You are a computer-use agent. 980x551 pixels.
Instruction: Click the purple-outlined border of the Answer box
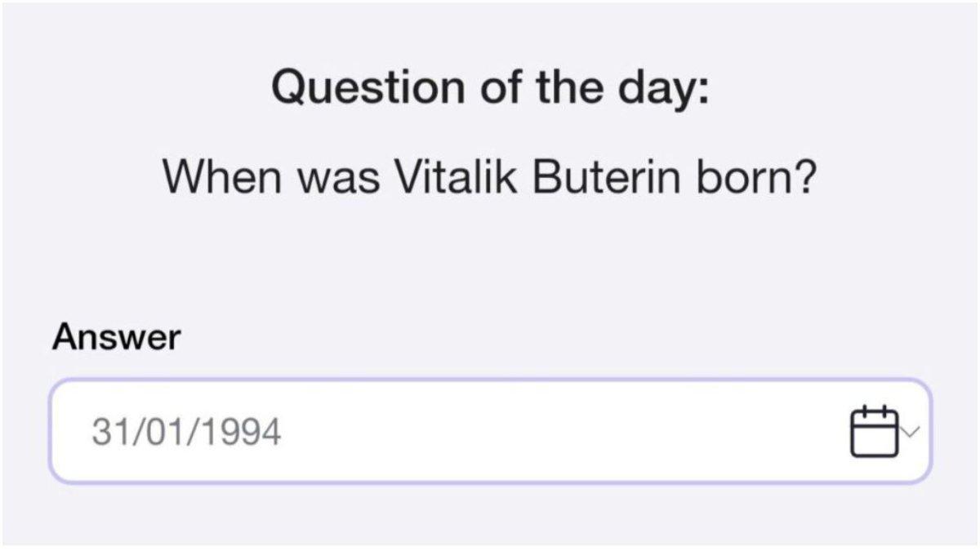tap(490, 380)
